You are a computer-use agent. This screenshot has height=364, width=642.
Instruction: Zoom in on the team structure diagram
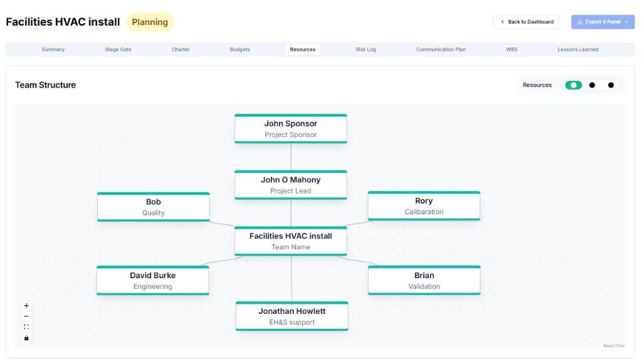coord(26,305)
